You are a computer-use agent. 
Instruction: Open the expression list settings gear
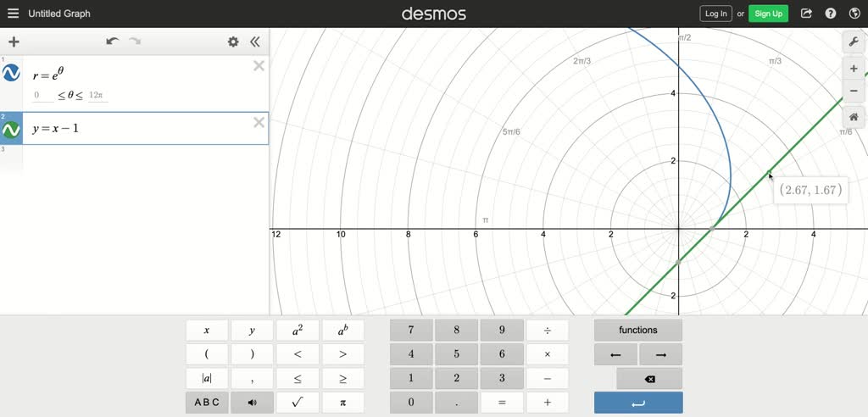point(233,42)
